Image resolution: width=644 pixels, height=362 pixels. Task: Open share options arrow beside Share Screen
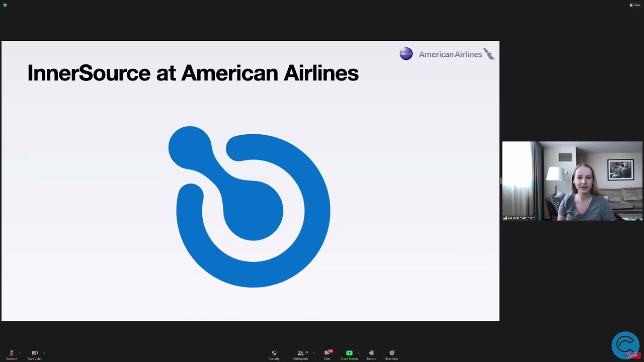[359, 353]
